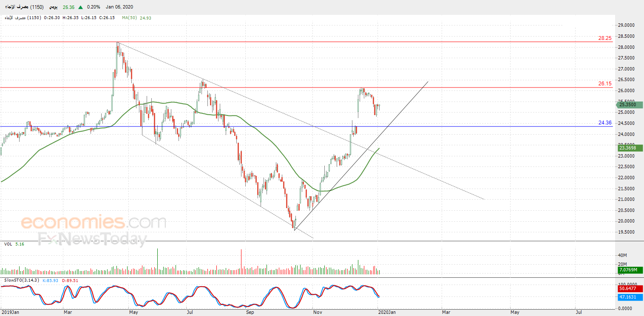Image resolution: width=644 pixels, height=316 pixels.
Task: Select the 26.15 resistance level label
Action: (x=604, y=84)
